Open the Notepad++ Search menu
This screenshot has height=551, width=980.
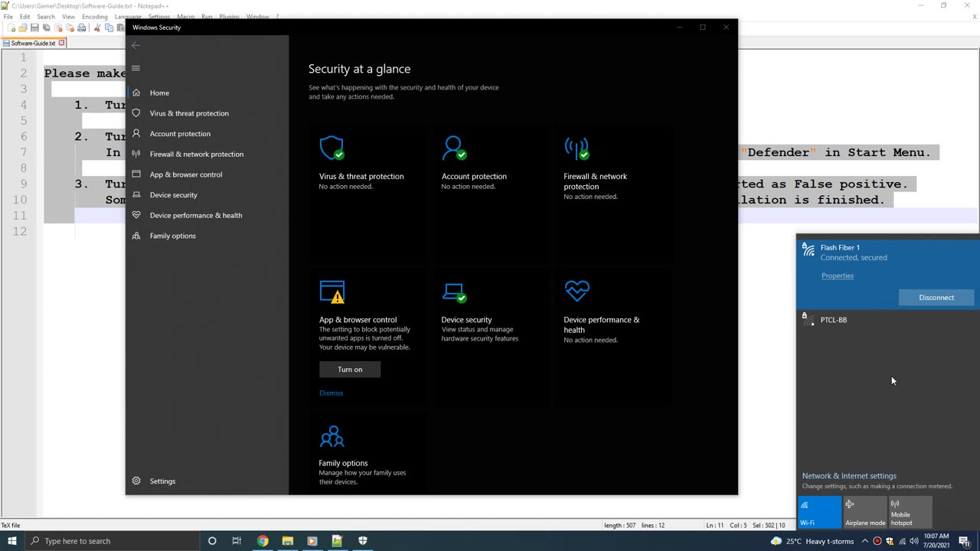[x=46, y=16]
